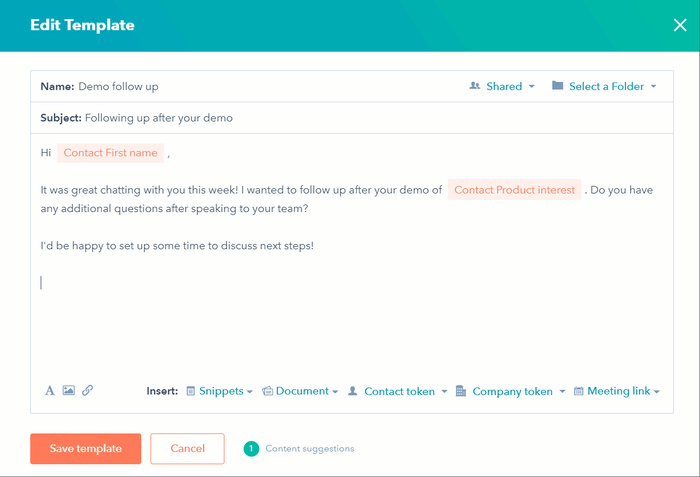Open the Content suggestions link

tap(309, 449)
